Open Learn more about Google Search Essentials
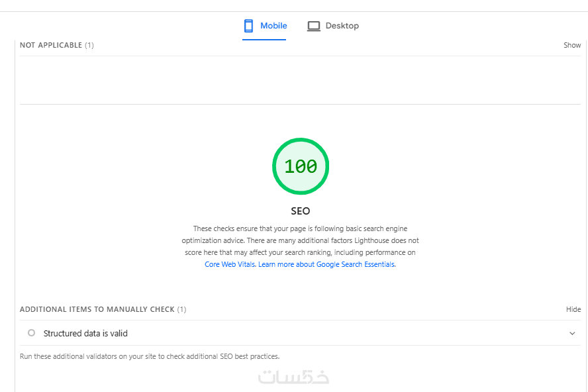Viewport: 588px width, 392px height. [327, 264]
